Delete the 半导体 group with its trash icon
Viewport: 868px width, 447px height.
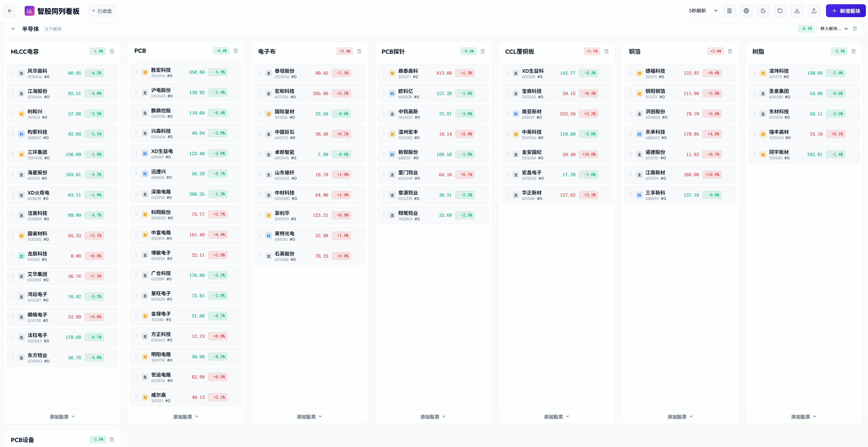855,29
